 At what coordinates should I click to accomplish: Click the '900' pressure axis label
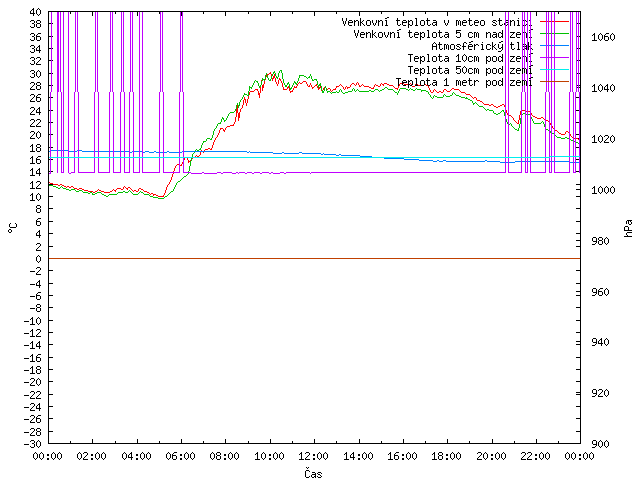click(600, 444)
